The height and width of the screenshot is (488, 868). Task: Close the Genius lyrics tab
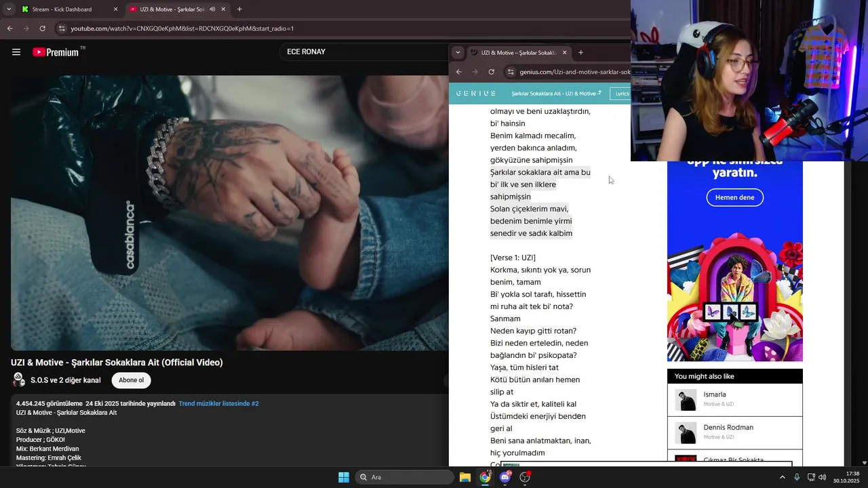(564, 52)
